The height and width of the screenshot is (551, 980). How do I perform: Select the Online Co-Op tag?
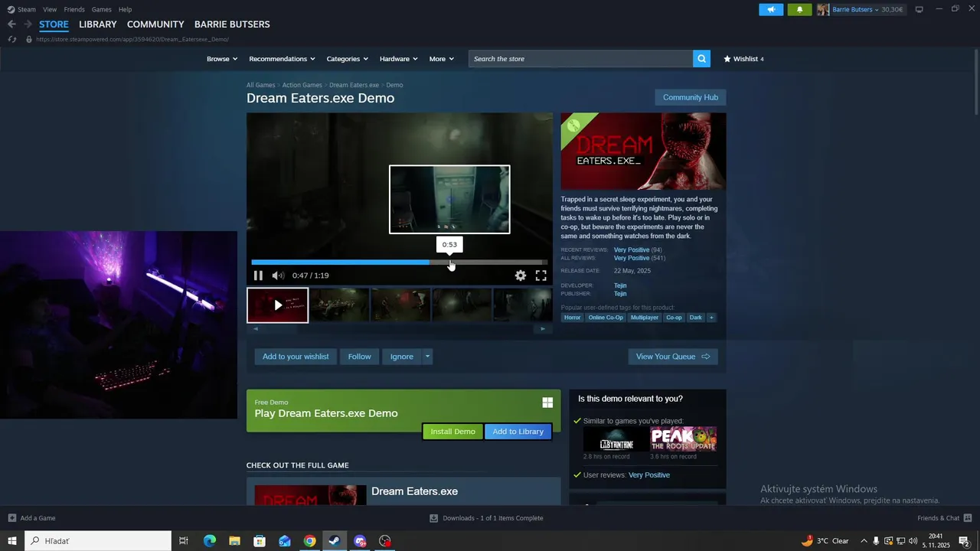pyautogui.click(x=606, y=318)
